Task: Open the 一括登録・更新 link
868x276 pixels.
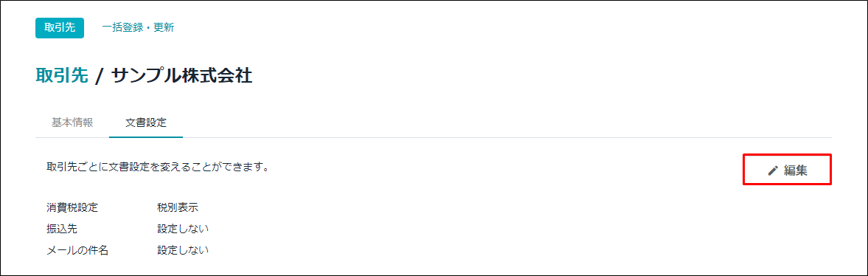Action: pyautogui.click(x=138, y=28)
